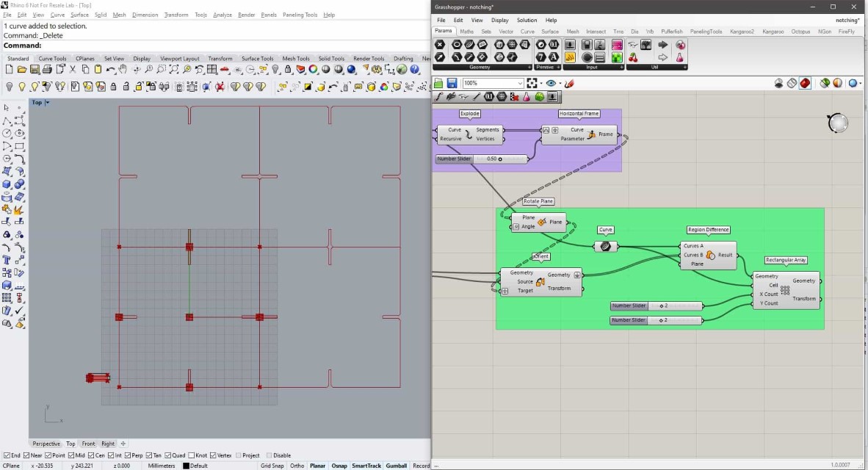Toggle Grid Snap in the status bar
The width and height of the screenshot is (868, 470).
pyautogui.click(x=272, y=466)
